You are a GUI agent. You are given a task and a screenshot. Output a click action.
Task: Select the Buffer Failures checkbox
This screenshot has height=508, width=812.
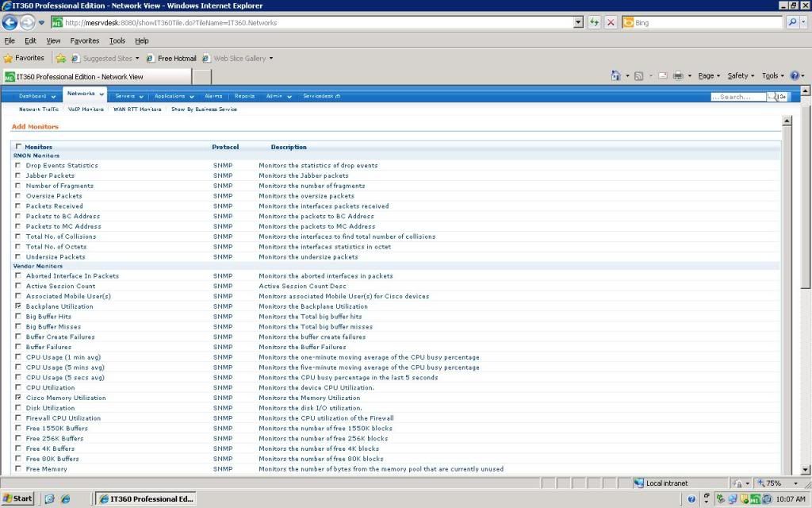pos(18,346)
